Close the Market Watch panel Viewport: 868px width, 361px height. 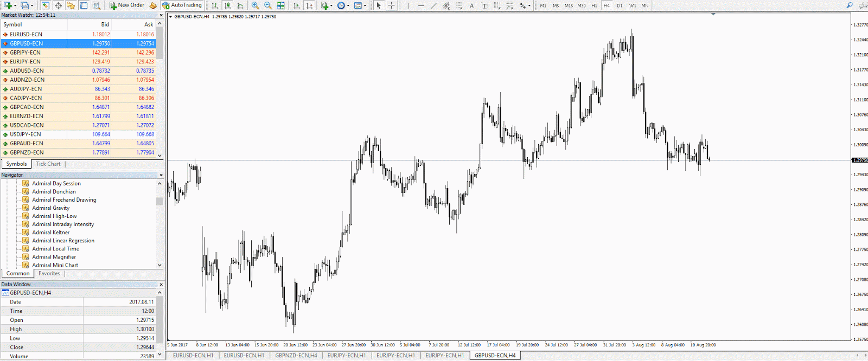(161, 15)
